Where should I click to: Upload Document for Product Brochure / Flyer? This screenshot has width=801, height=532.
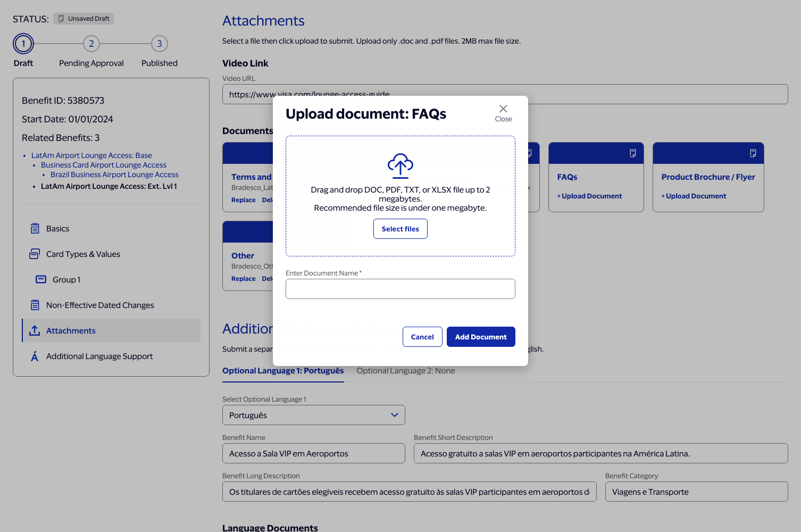click(x=694, y=196)
